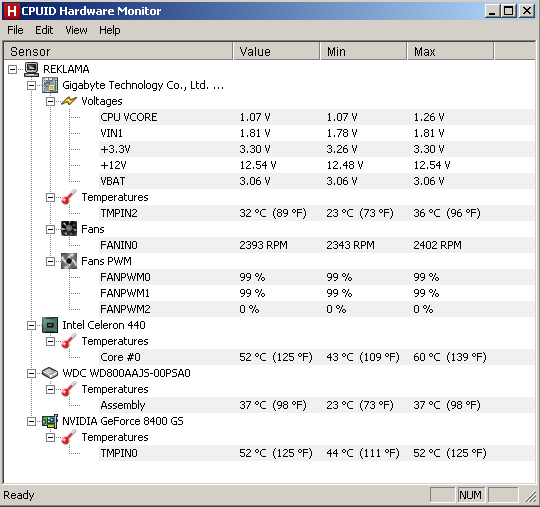540x507 pixels.
Task: Click the Intel Celeron 440 chip icon
Action: [x=50, y=325]
